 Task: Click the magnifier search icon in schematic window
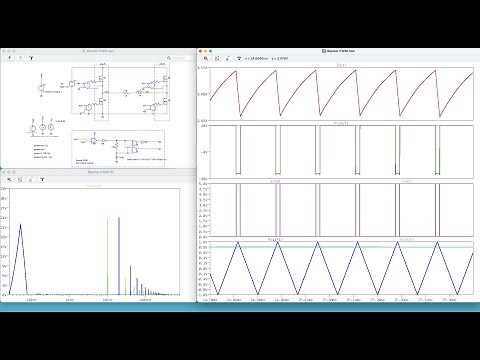pyautogui.click(x=169, y=58)
